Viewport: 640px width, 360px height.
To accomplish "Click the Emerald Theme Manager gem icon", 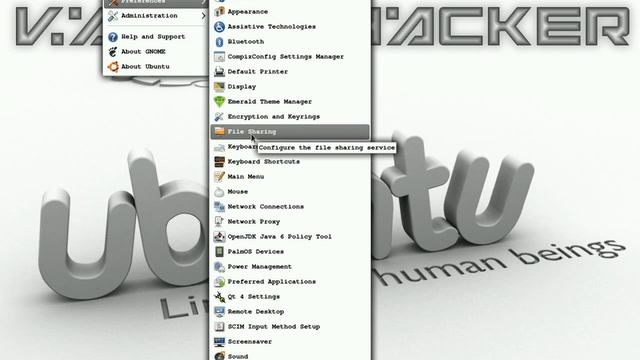I will (219, 102).
